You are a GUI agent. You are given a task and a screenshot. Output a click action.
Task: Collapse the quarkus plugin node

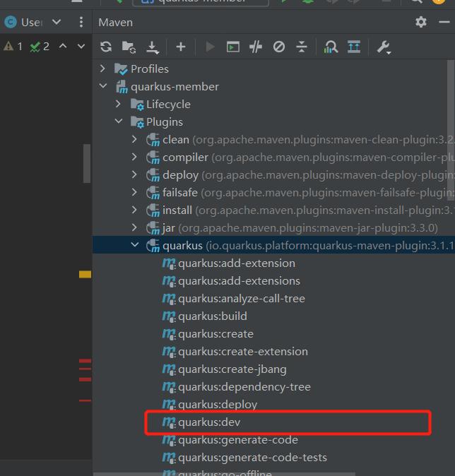[x=134, y=245]
